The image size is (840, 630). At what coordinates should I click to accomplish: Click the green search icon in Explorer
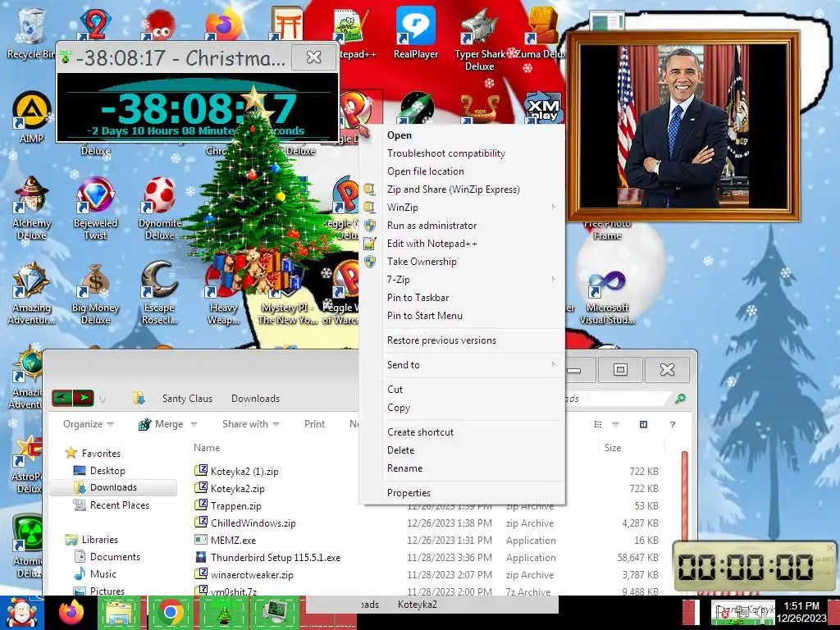point(680,399)
